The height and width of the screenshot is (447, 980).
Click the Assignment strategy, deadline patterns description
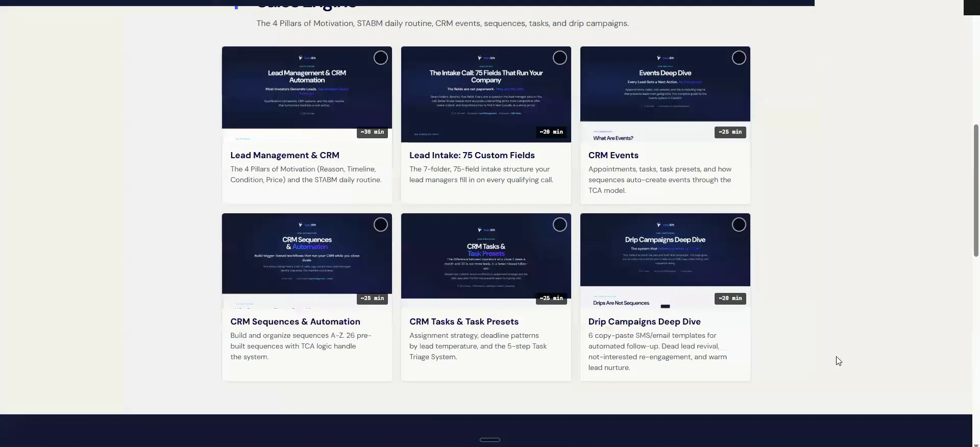478,346
